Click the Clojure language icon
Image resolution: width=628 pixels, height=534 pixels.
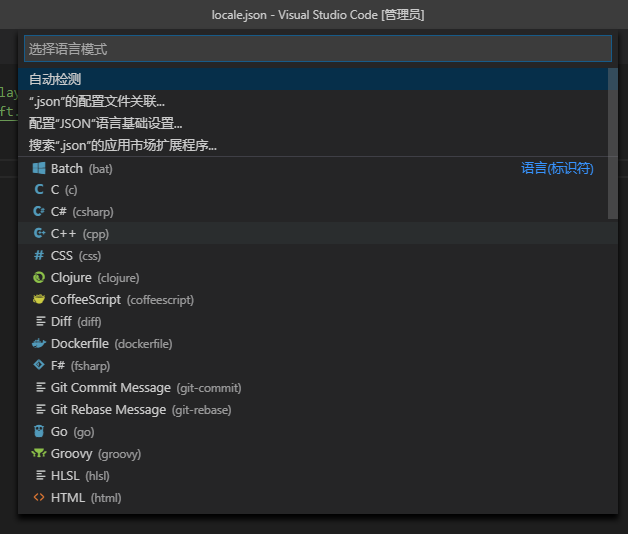39,277
